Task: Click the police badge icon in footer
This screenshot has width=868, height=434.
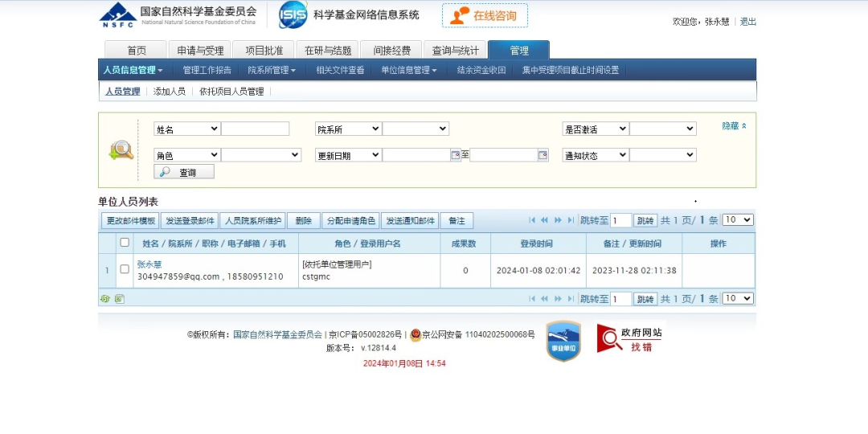Action: 416,335
